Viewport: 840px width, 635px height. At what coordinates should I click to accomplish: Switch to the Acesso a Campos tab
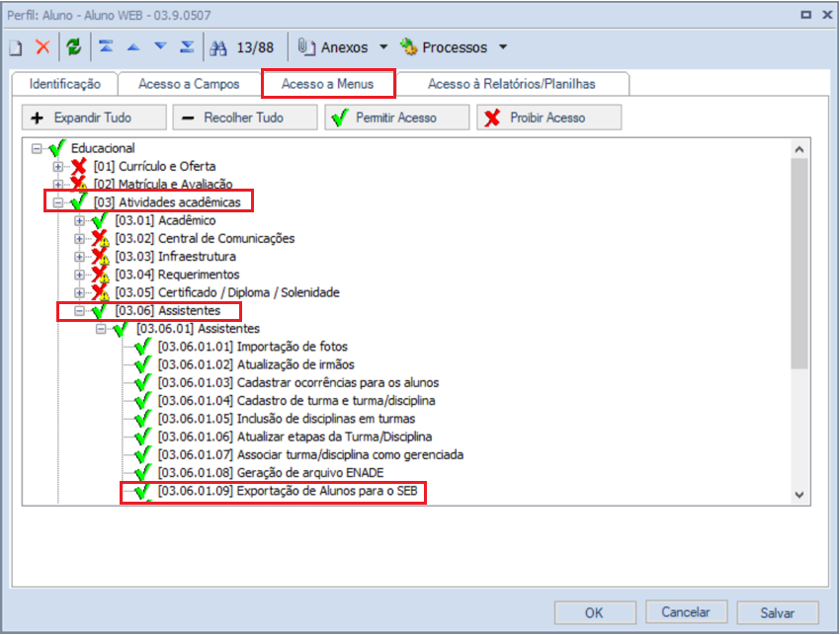click(189, 84)
